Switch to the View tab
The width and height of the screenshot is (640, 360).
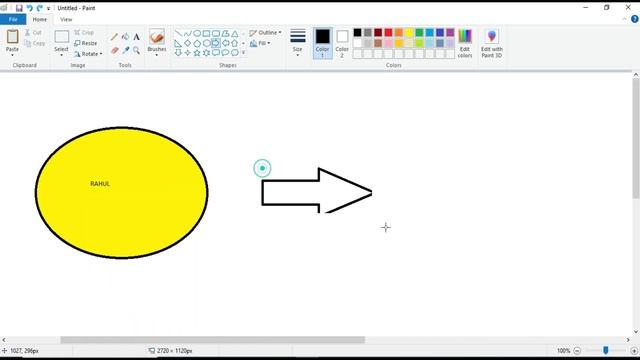[x=66, y=19]
